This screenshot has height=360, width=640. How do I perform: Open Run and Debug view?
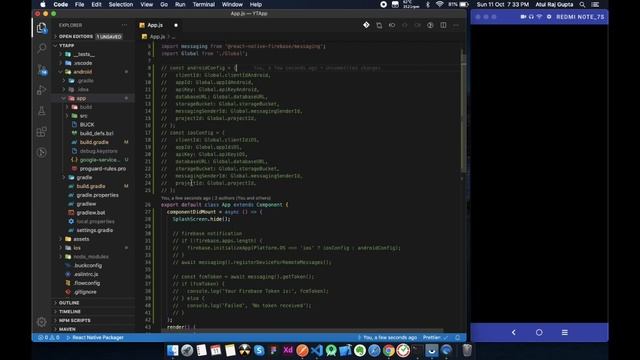pyautogui.click(x=42, y=90)
